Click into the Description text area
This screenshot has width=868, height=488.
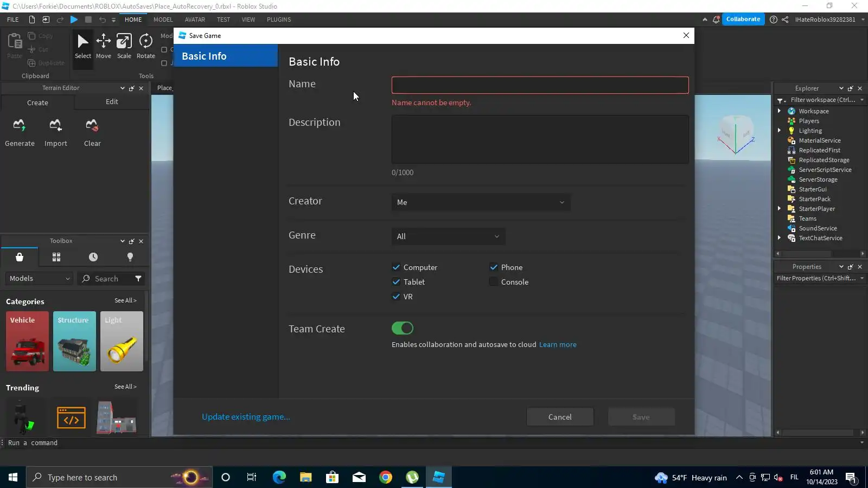point(540,139)
